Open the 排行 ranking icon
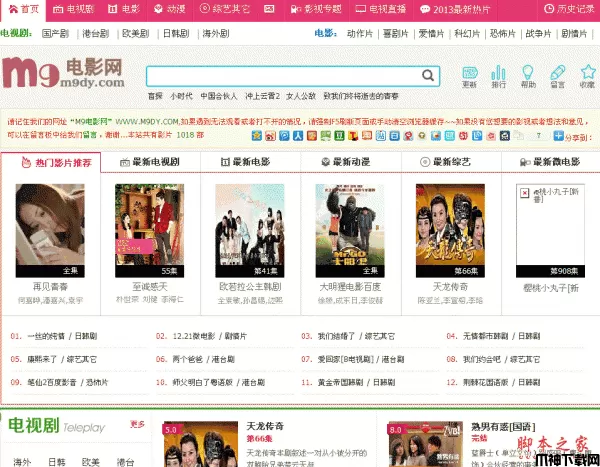The height and width of the screenshot is (467, 600). (x=499, y=76)
